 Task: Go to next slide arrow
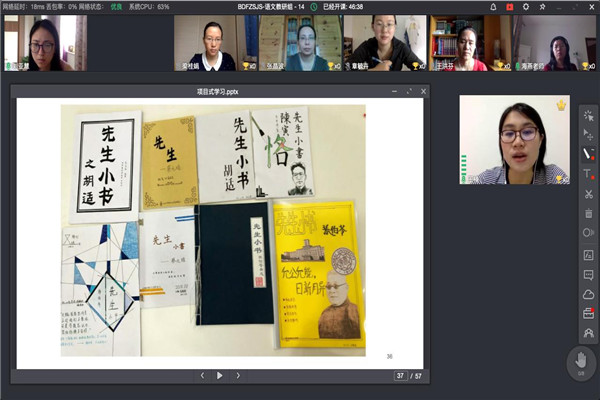point(238,376)
